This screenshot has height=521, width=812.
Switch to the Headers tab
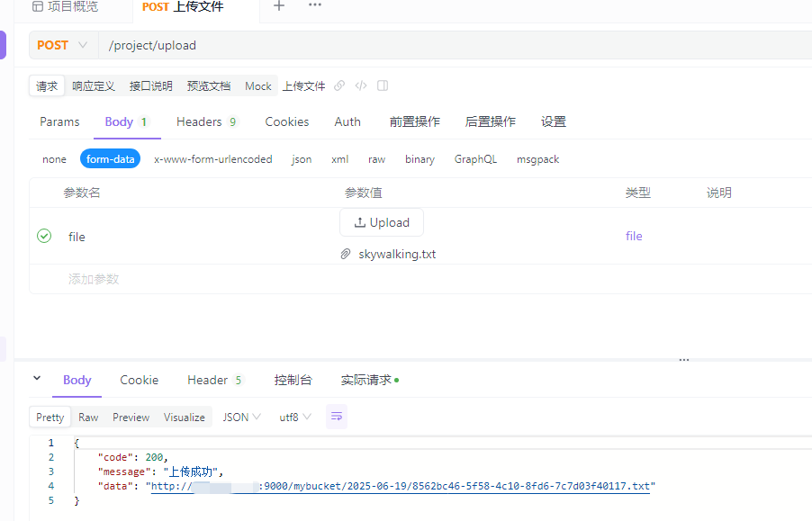pos(199,121)
